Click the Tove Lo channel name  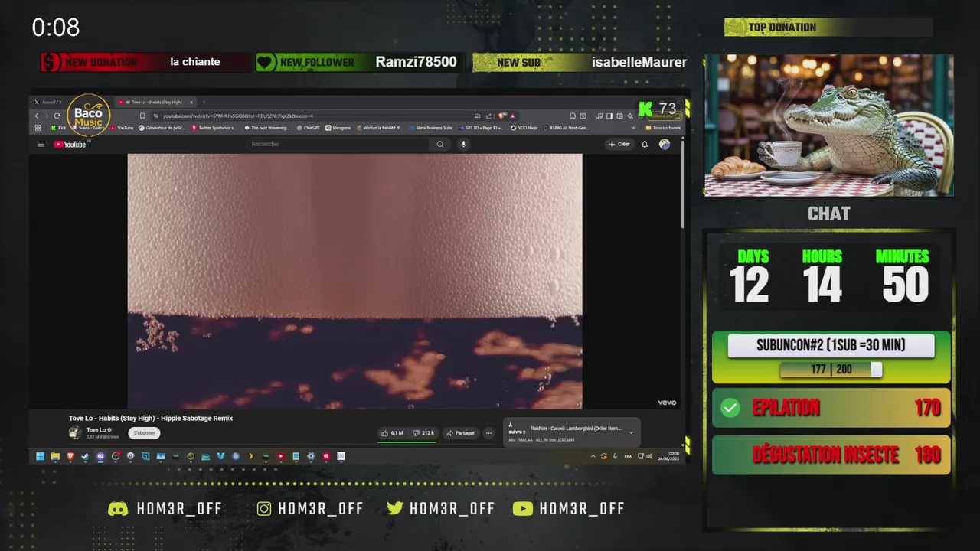pyautogui.click(x=96, y=430)
